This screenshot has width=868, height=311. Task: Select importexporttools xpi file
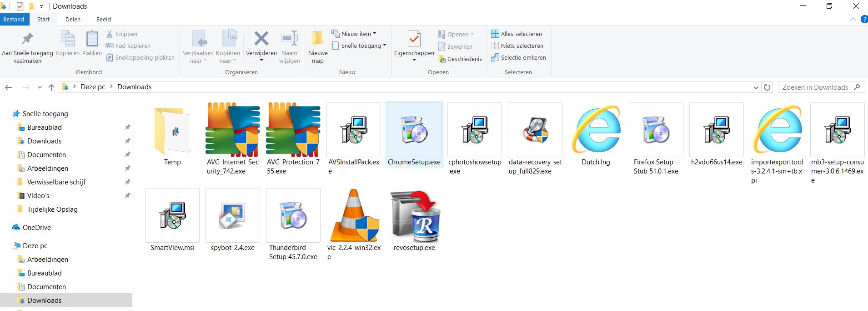click(x=777, y=144)
